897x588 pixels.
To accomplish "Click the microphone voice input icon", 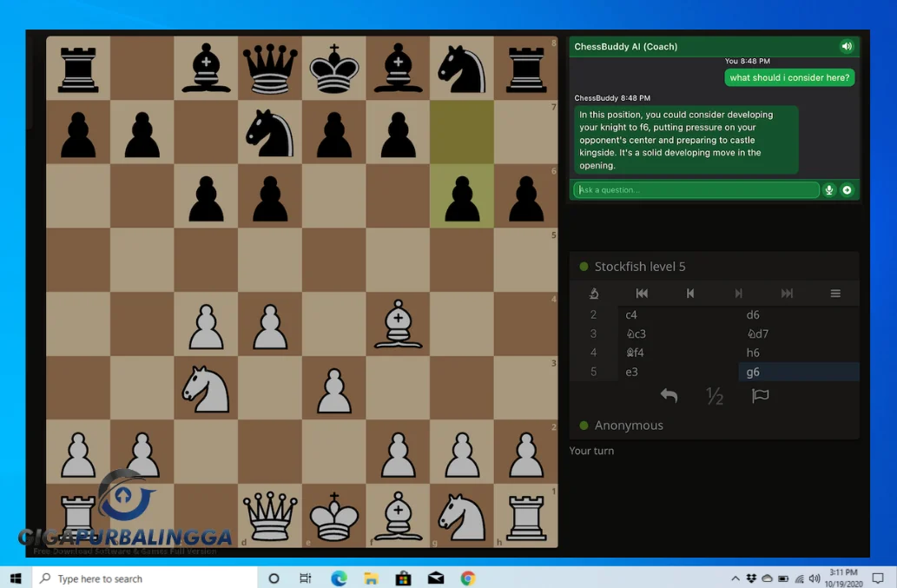I will click(x=829, y=190).
